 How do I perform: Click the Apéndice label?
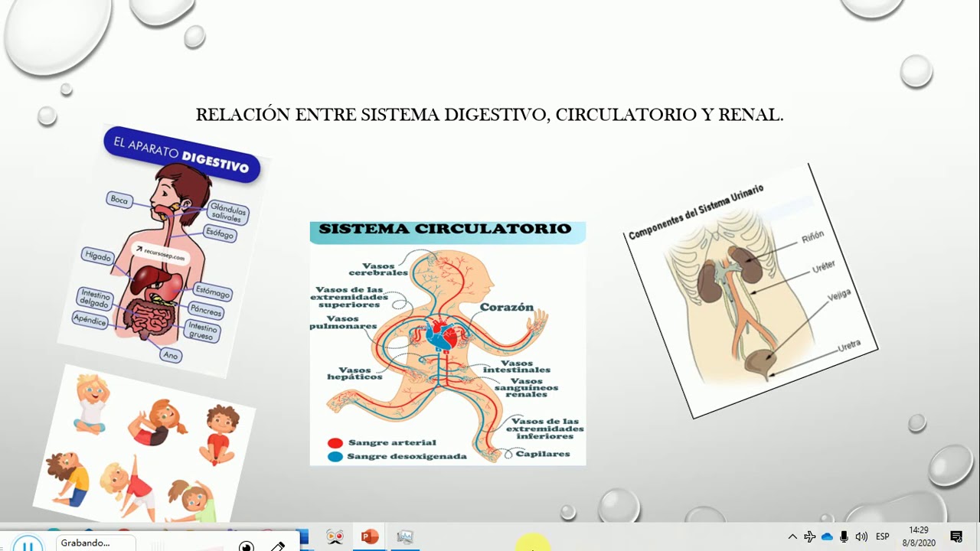[x=90, y=320]
